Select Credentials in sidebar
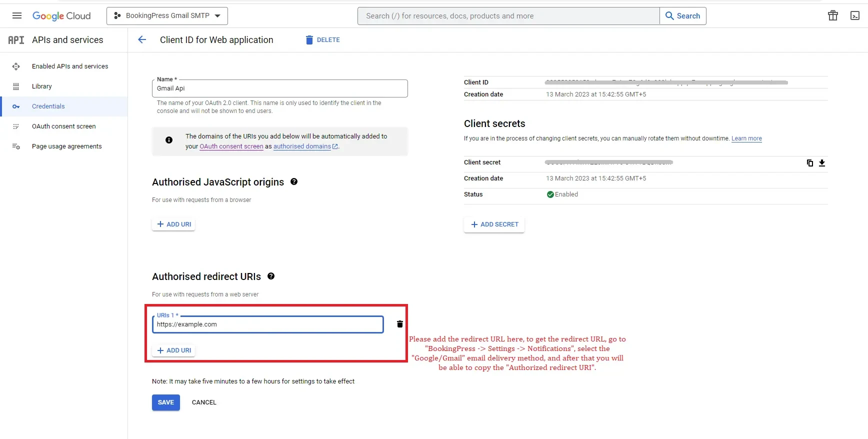This screenshot has height=439, width=868. 64,106
